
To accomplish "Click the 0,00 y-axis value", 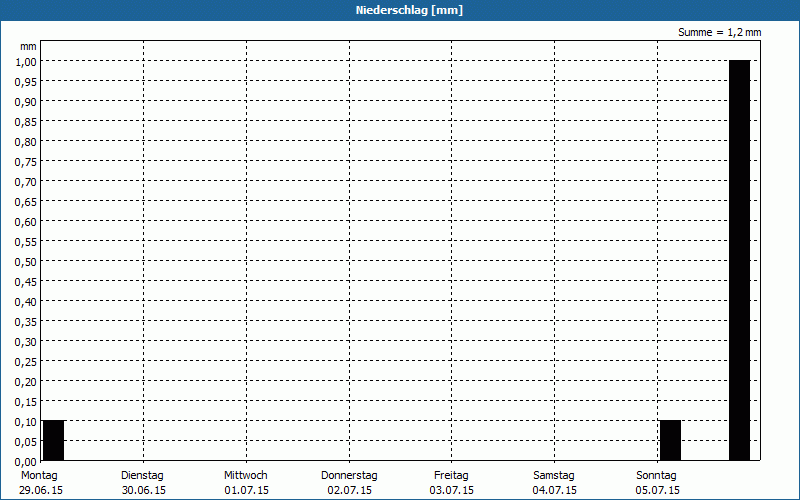I will point(26,462).
